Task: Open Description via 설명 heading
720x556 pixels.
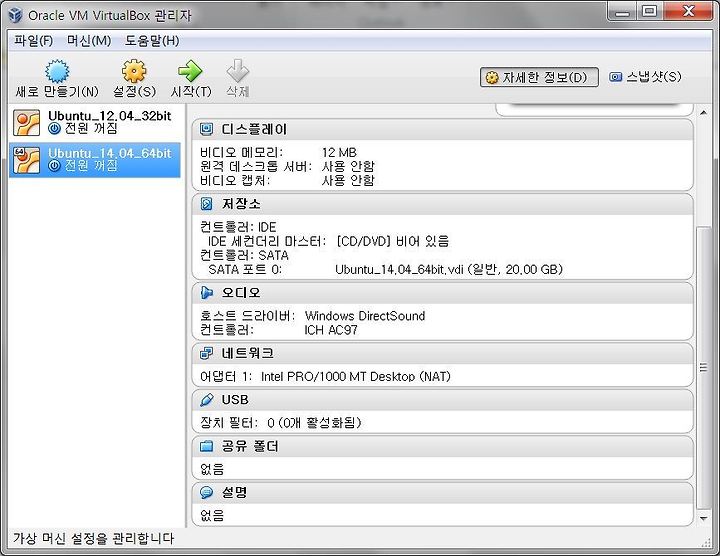Action: point(234,493)
